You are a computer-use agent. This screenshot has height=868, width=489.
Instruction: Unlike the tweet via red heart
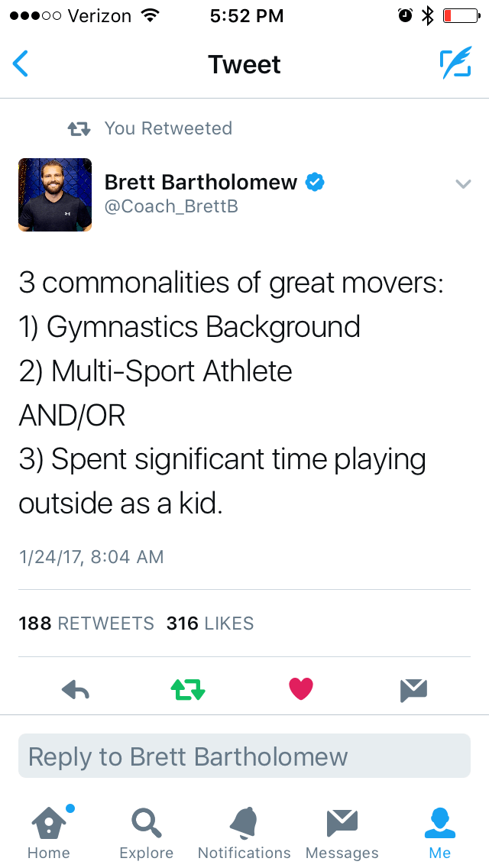(301, 690)
